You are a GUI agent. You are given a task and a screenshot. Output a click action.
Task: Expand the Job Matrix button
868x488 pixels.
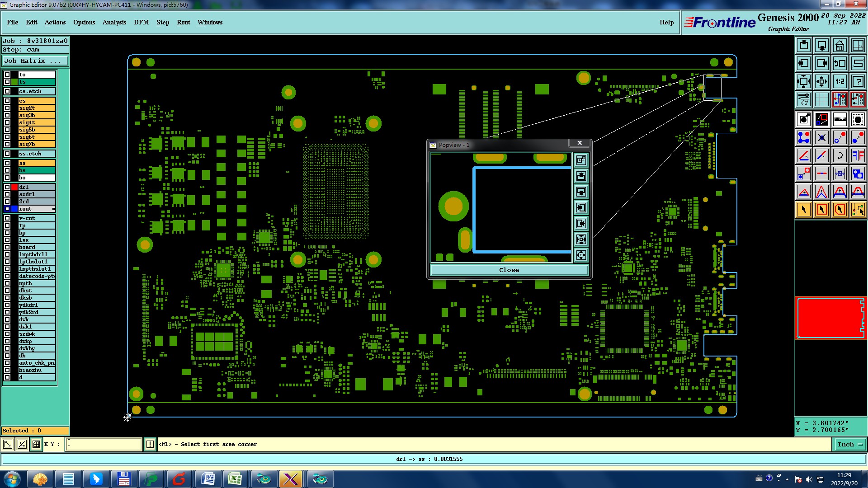[x=35, y=61]
